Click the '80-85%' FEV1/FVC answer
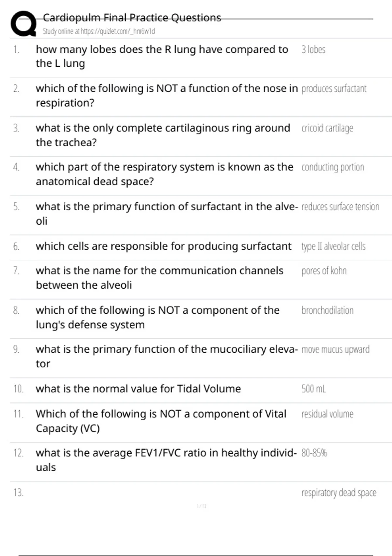The height and width of the screenshot is (556, 392). [314, 453]
